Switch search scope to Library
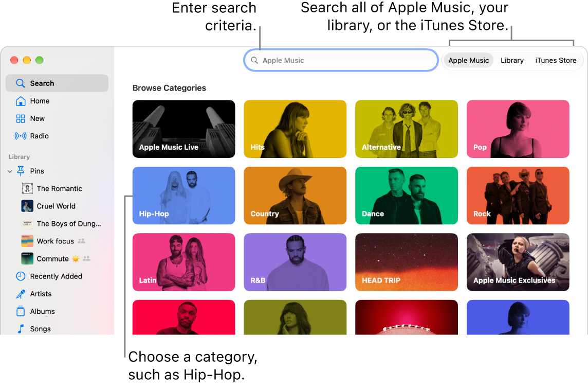The height and width of the screenshot is (389, 588). [x=512, y=60]
